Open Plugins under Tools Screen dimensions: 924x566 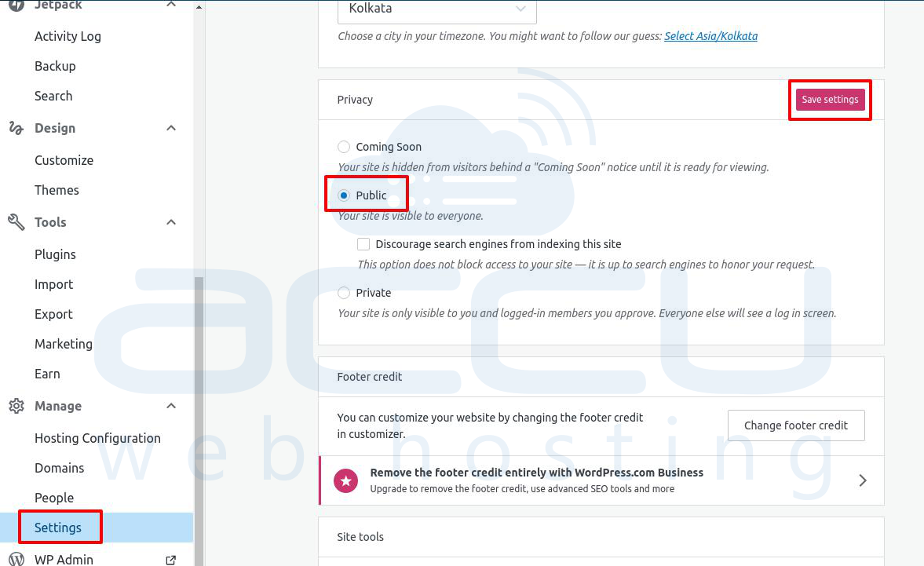click(55, 254)
